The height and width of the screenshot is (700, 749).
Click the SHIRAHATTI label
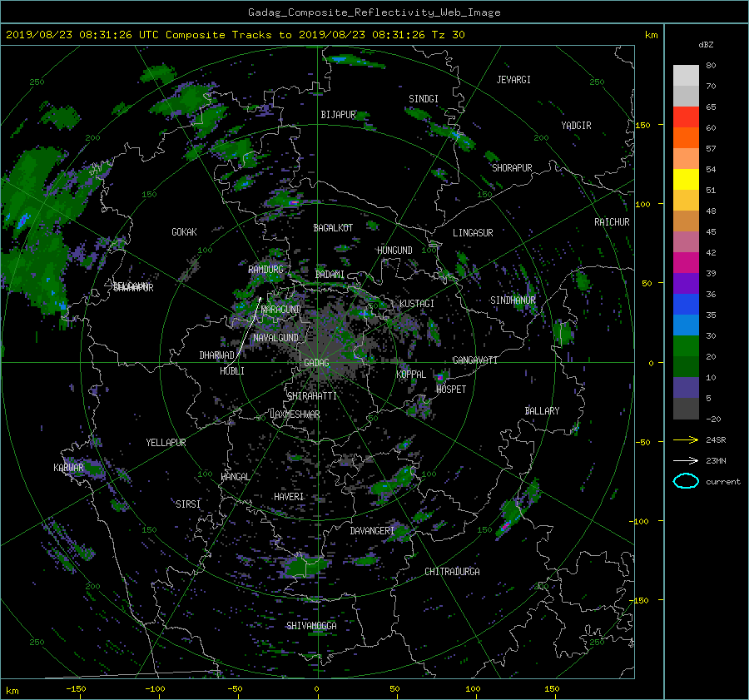coord(312,396)
